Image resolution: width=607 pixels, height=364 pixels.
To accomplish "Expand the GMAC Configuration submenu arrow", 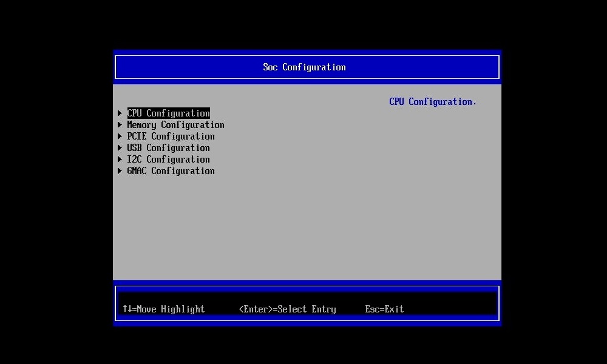I will pyautogui.click(x=120, y=170).
